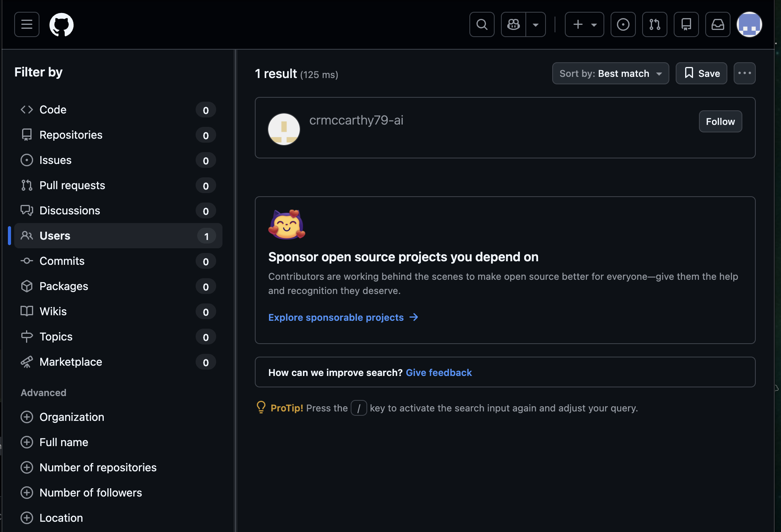Add the Location advanced filter
Image resolution: width=781 pixels, height=532 pixels.
[x=52, y=518]
